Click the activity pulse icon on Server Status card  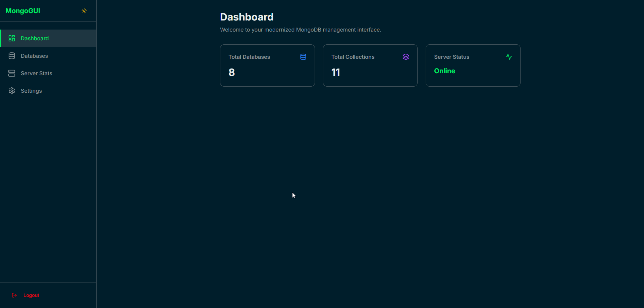(x=509, y=57)
